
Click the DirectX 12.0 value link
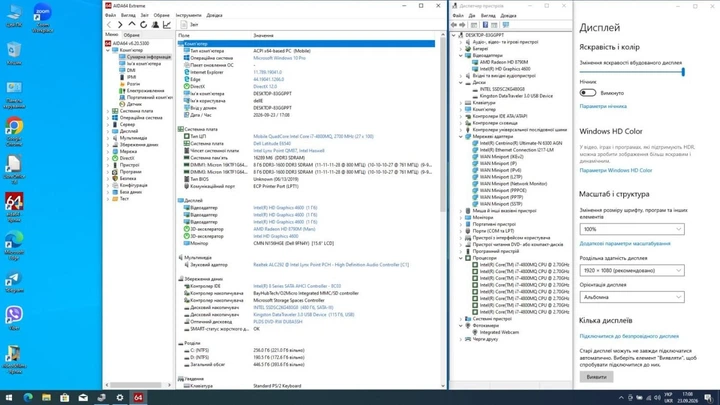[x=265, y=87]
